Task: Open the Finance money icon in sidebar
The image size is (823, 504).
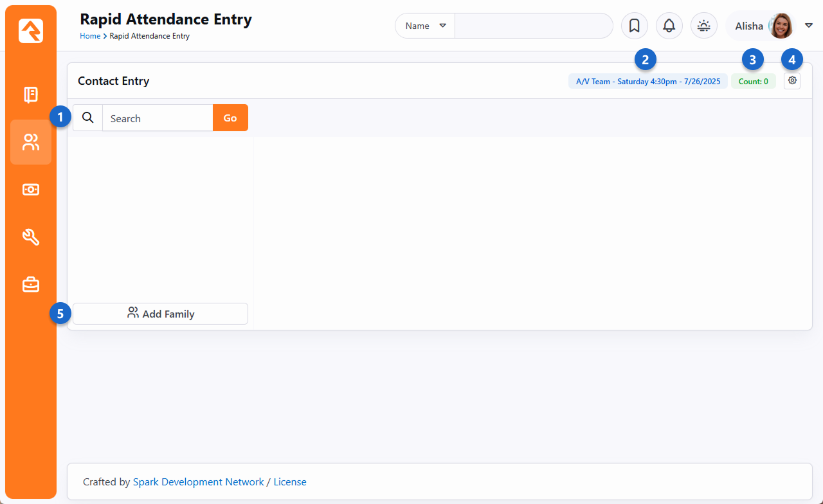Action: pos(31,189)
